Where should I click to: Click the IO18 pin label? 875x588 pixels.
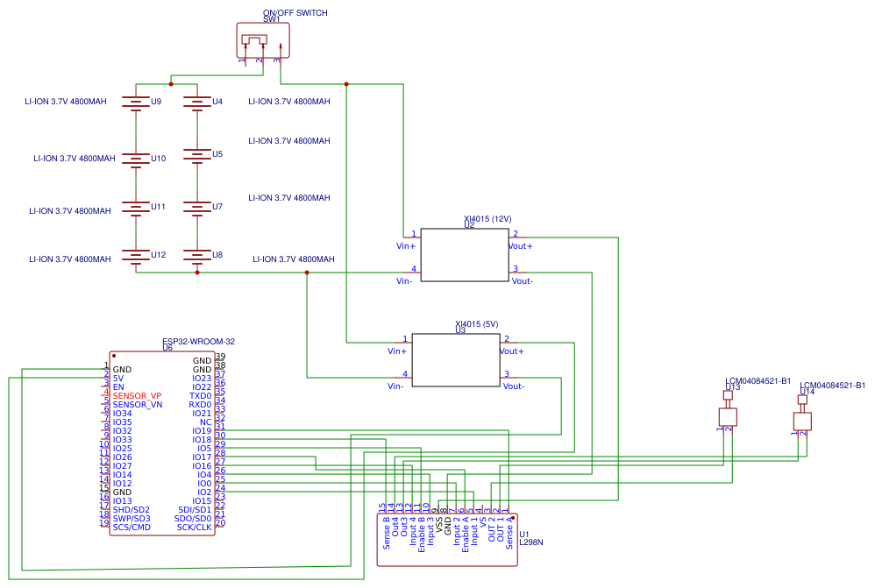(x=202, y=440)
